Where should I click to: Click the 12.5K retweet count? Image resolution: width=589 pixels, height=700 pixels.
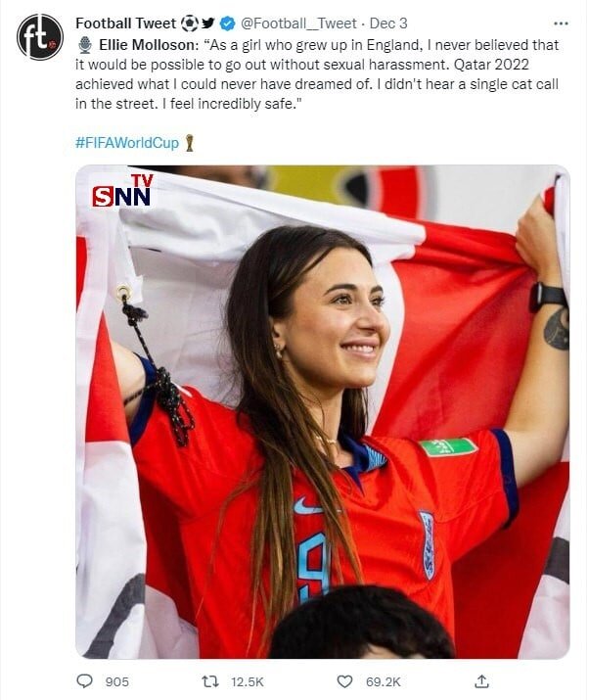click(x=248, y=681)
